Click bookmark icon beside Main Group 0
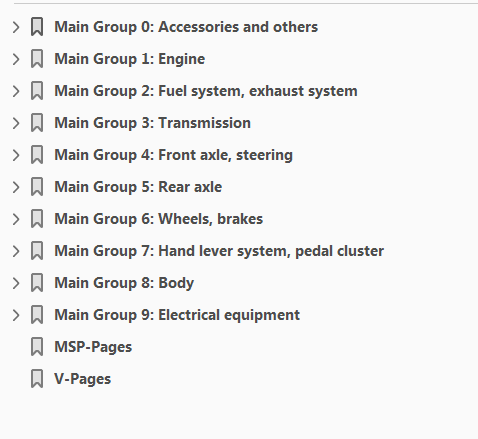 (x=37, y=27)
